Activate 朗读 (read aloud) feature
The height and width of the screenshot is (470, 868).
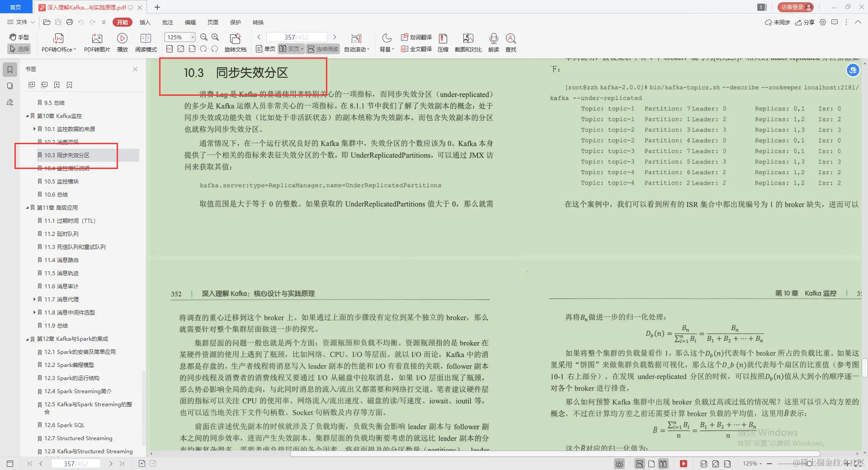pos(493,42)
